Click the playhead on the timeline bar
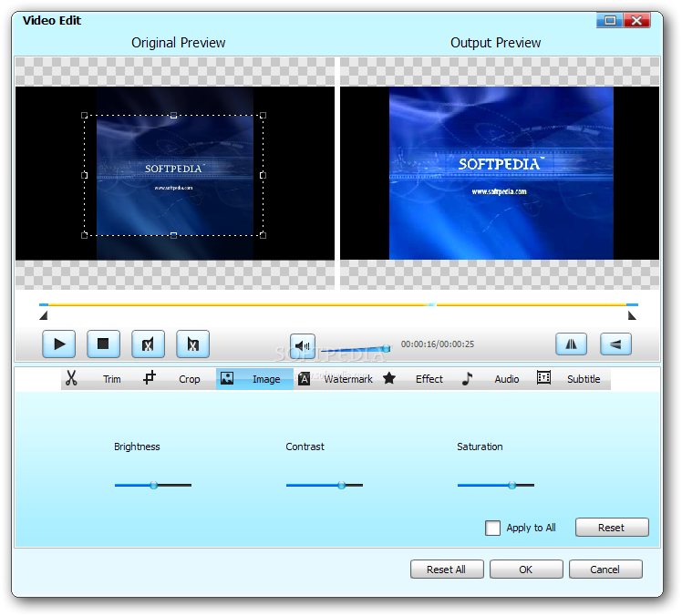This screenshot has height=616, width=682. click(x=432, y=304)
